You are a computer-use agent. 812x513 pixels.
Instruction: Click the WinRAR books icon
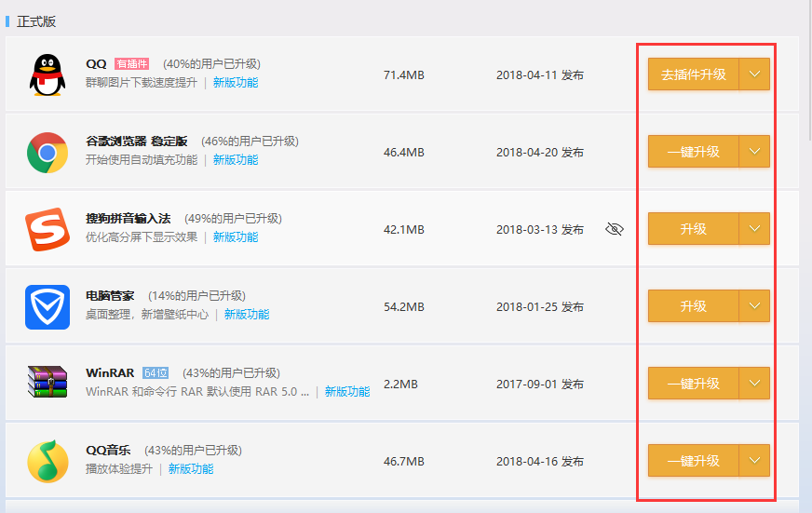47,382
